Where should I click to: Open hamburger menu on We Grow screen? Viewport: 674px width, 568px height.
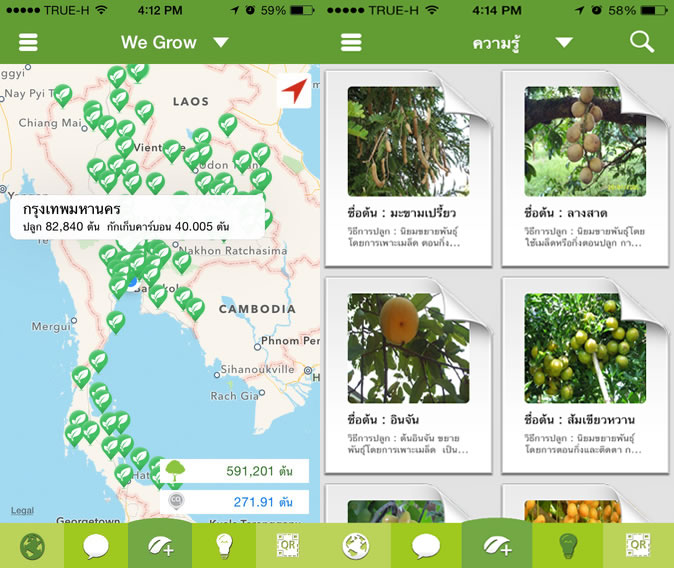[x=28, y=43]
